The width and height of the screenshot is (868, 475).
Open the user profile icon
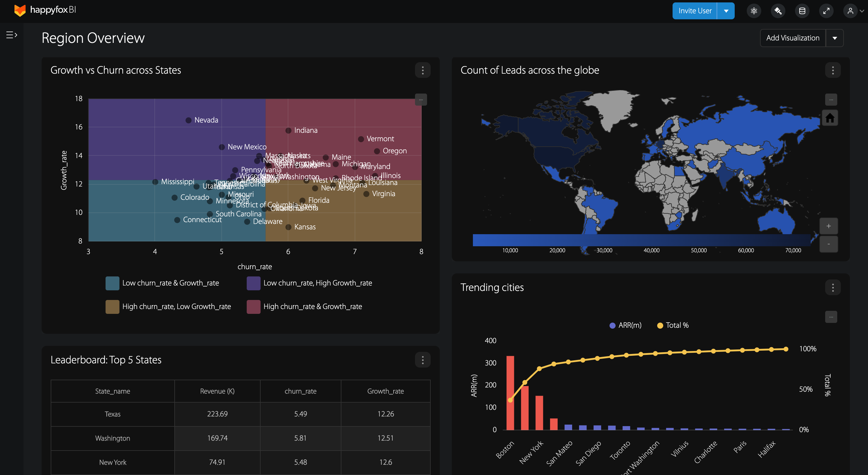click(x=850, y=11)
